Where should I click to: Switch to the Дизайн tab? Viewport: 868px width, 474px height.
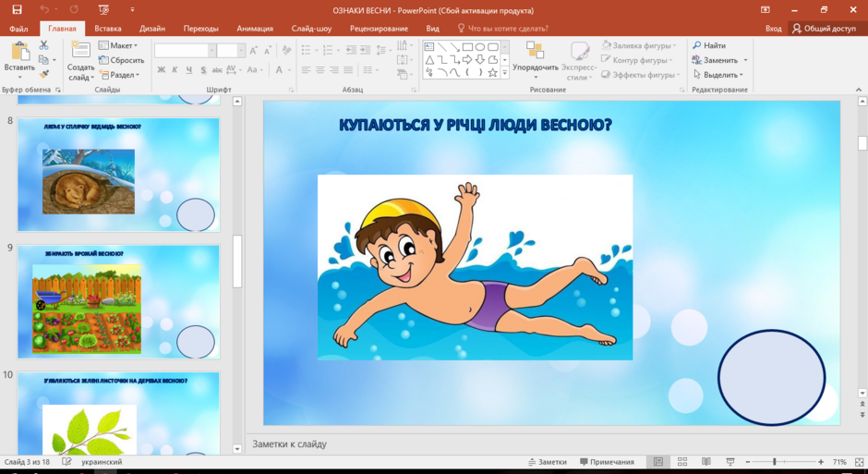[x=152, y=29]
